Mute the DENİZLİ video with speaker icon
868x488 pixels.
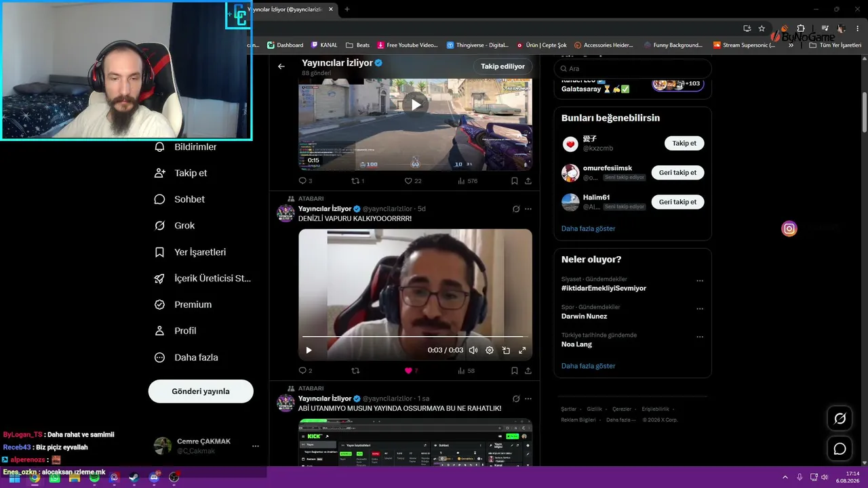pyautogui.click(x=473, y=350)
